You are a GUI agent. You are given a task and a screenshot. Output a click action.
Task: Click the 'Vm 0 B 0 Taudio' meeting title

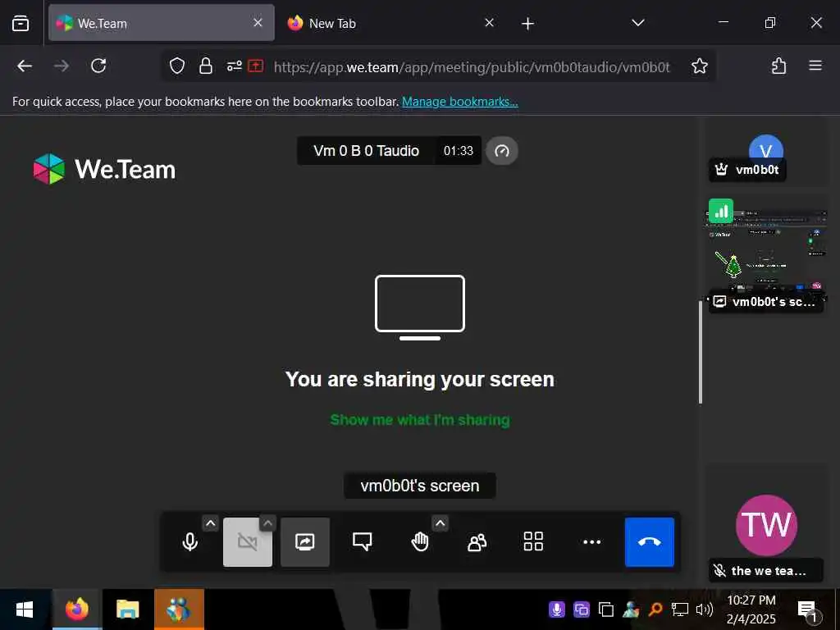(x=366, y=151)
